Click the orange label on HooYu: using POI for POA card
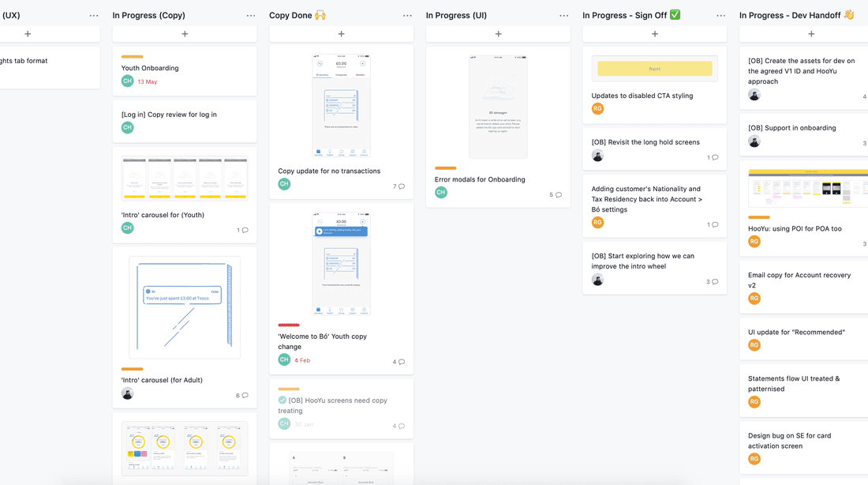Image resolution: width=868 pixels, height=485 pixels. 759,217
